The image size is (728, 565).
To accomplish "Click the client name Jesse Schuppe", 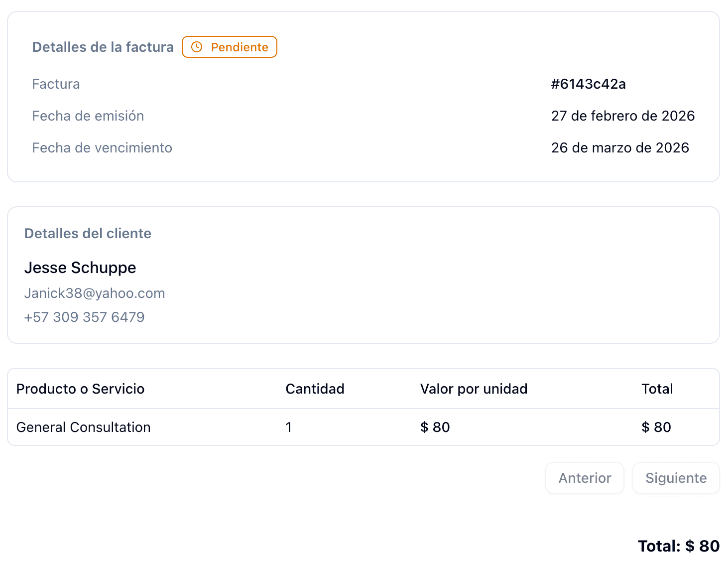I will point(80,268).
